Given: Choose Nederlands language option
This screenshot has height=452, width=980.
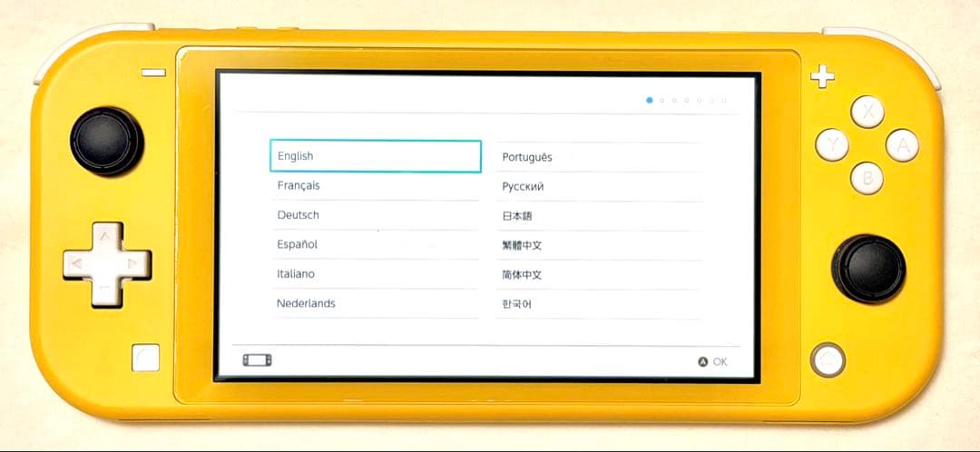Looking at the screenshot, I should pyautogui.click(x=376, y=303).
